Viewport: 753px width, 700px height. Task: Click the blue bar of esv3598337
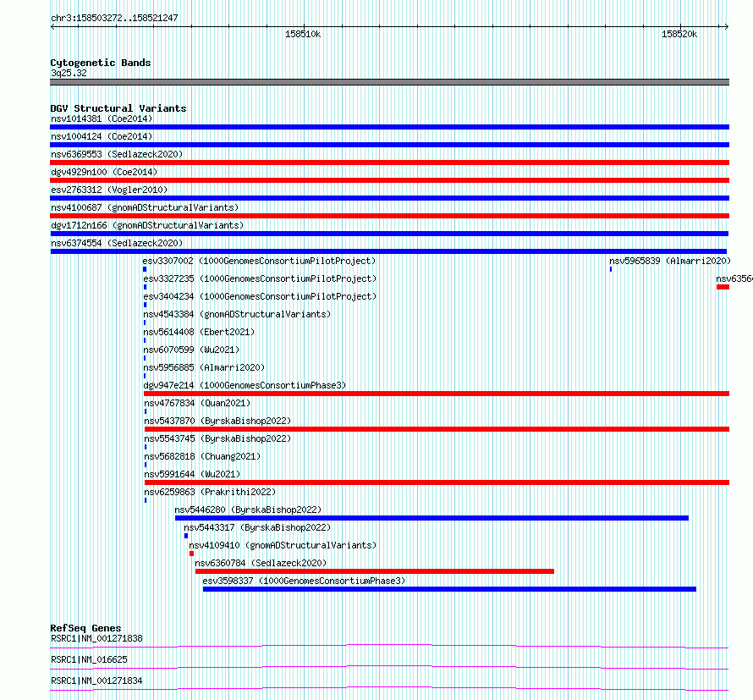449,589
